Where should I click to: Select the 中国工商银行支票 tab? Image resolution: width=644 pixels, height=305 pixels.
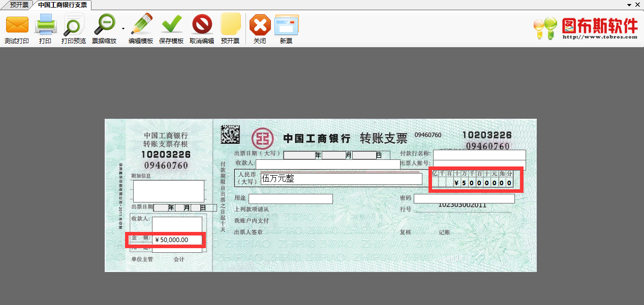coord(61,5)
